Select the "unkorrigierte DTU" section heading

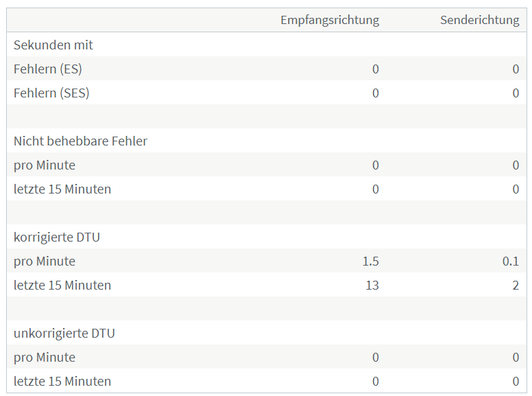pyautogui.click(x=64, y=333)
